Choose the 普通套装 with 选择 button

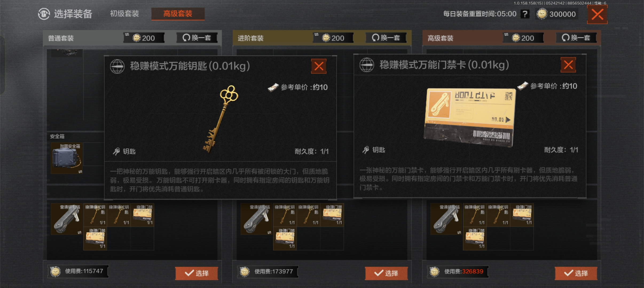click(197, 273)
